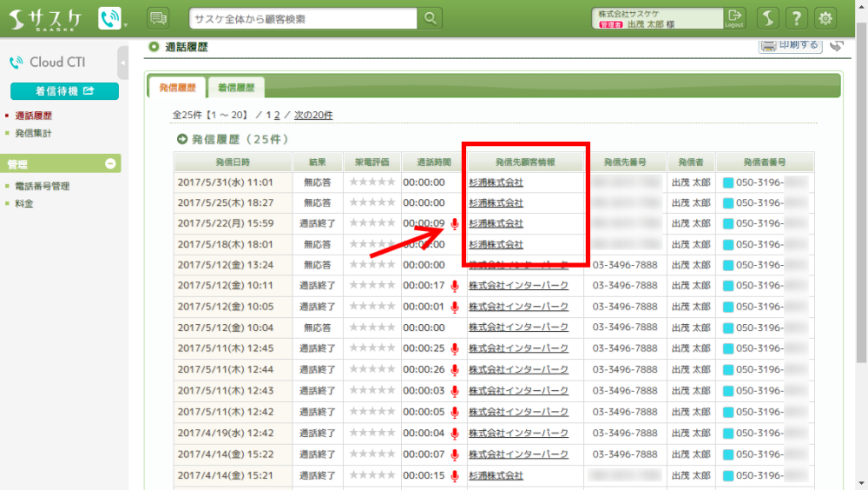Open the Cloud CTI phone icon in header
The height and width of the screenshot is (490, 868).
109,19
